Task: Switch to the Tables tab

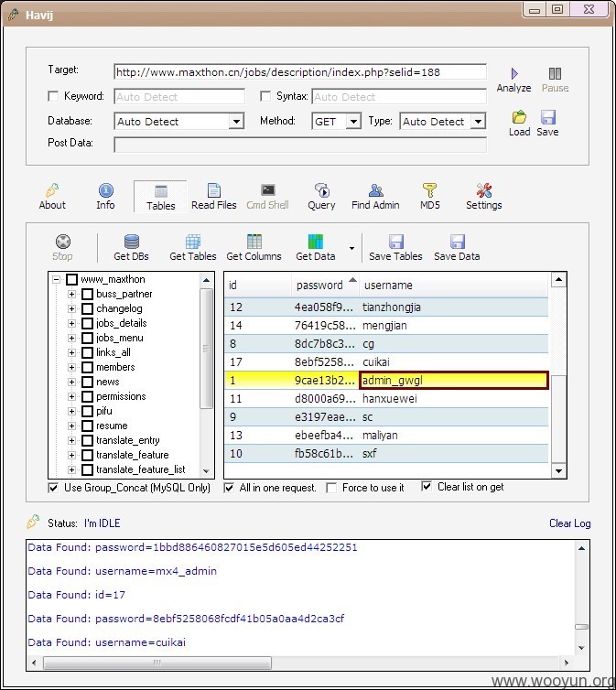Action: 160,197
